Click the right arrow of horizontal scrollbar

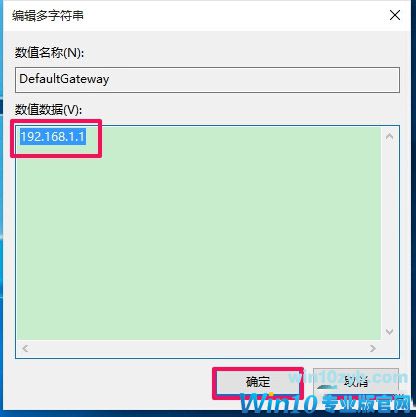click(x=372, y=349)
